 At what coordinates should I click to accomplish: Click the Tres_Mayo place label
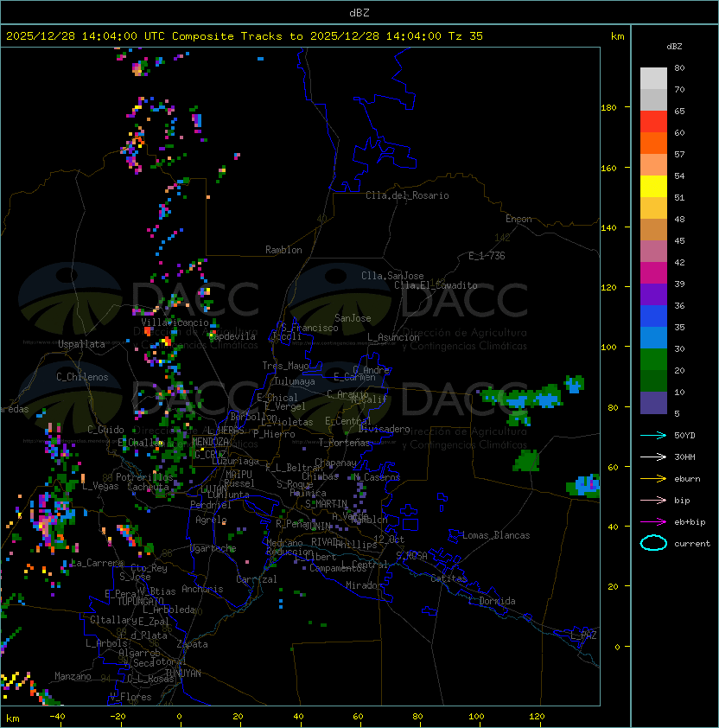[285, 366]
